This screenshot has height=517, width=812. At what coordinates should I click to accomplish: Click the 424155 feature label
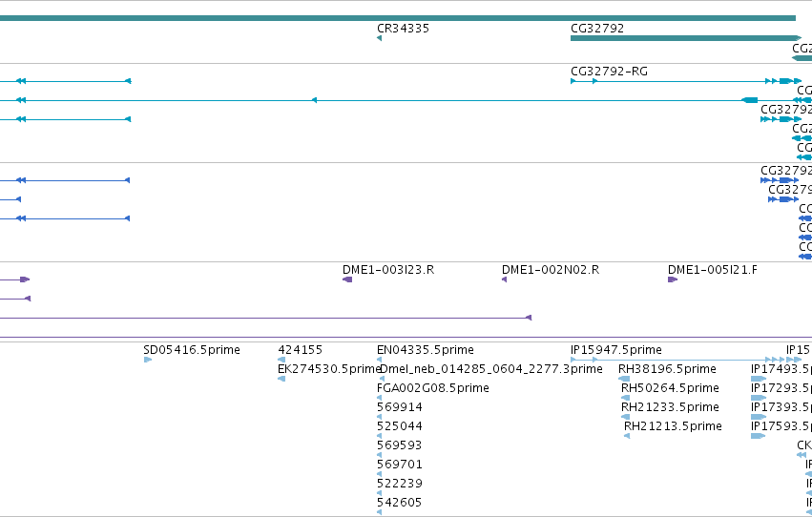pyautogui.click(x=300, y=350)
